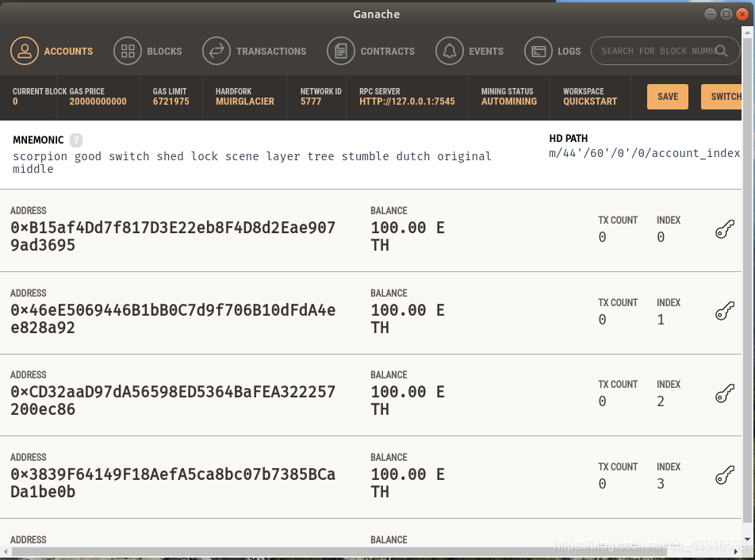Click TX count value of account index 0

[603, 237]
